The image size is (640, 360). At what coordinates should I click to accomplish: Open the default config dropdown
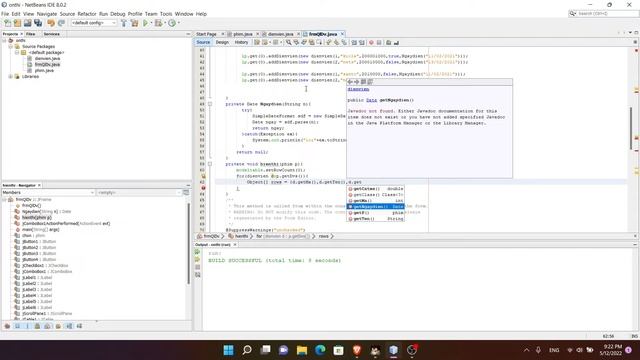(x=94, y=23)
